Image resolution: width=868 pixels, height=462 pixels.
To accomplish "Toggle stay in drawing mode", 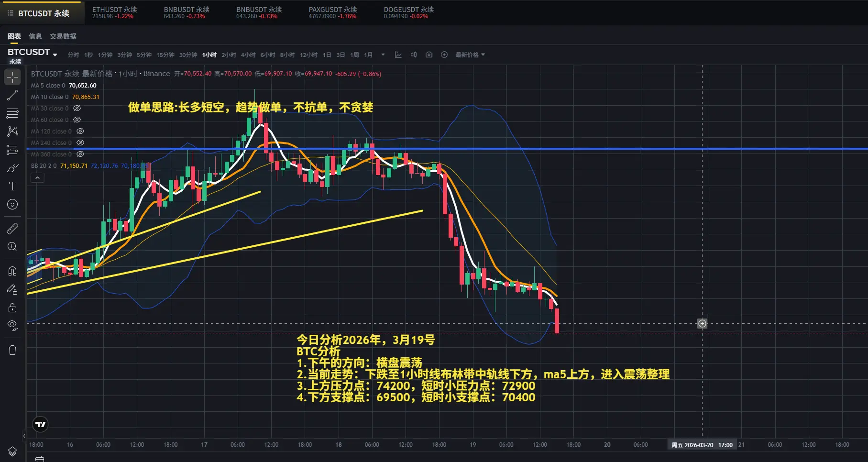I will [12, 289].
